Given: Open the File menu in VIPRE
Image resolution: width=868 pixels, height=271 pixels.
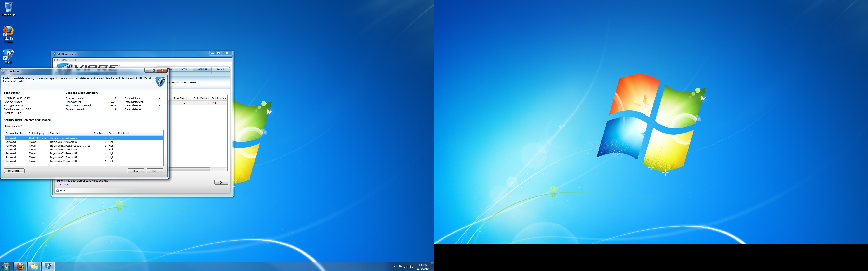Looking at the screenshot, I should coord(56,60).
